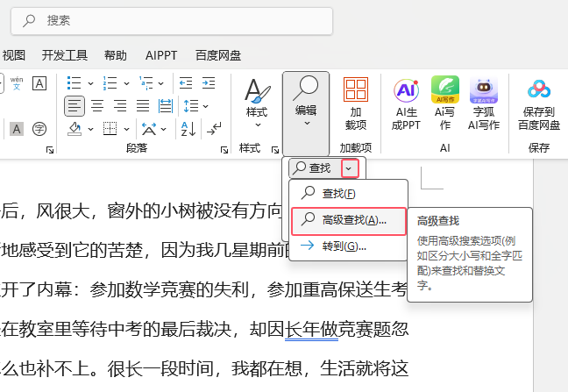Click text 参加数学竞赛的失利

[168, 290]
